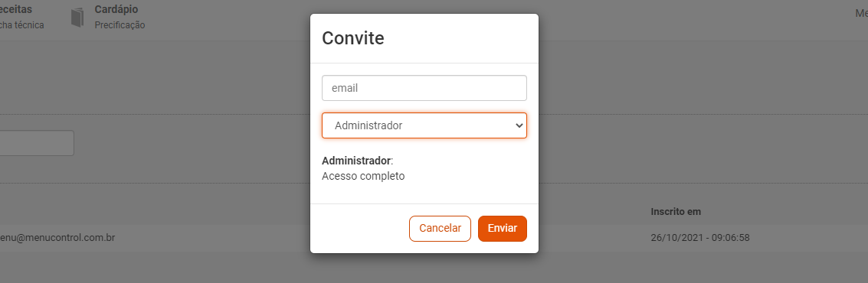Select the menucontrol.com.br email row

(434, 238)
